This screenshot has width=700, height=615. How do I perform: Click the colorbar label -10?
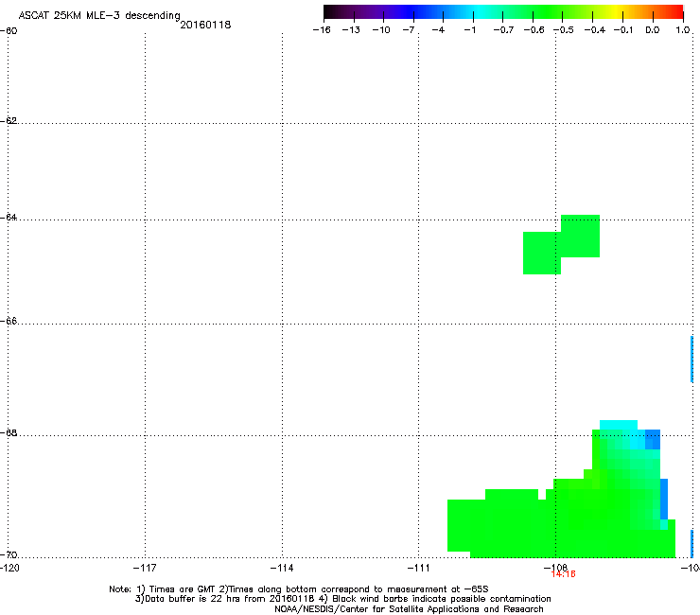pos(381,30)
